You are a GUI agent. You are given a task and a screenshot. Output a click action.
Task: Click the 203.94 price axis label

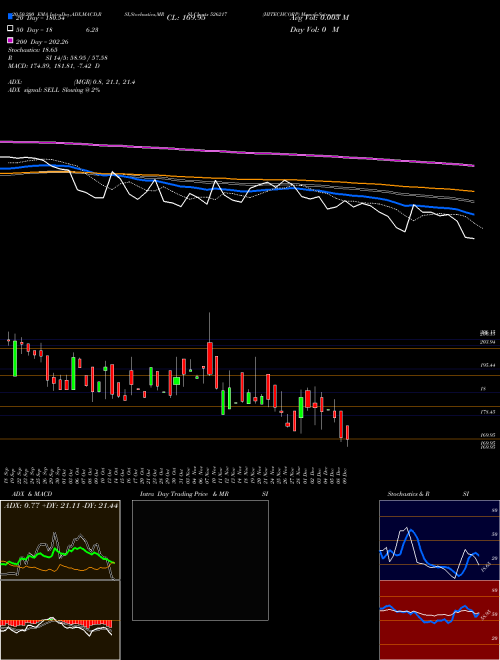(x=488, y=342)
